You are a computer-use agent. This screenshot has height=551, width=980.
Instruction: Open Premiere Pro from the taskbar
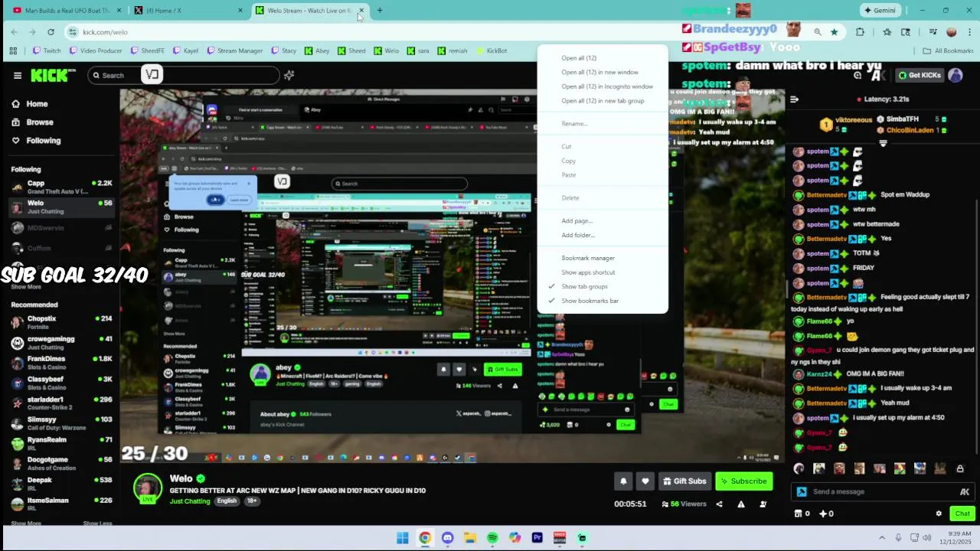pyautogui.click(x=537, y=538)
